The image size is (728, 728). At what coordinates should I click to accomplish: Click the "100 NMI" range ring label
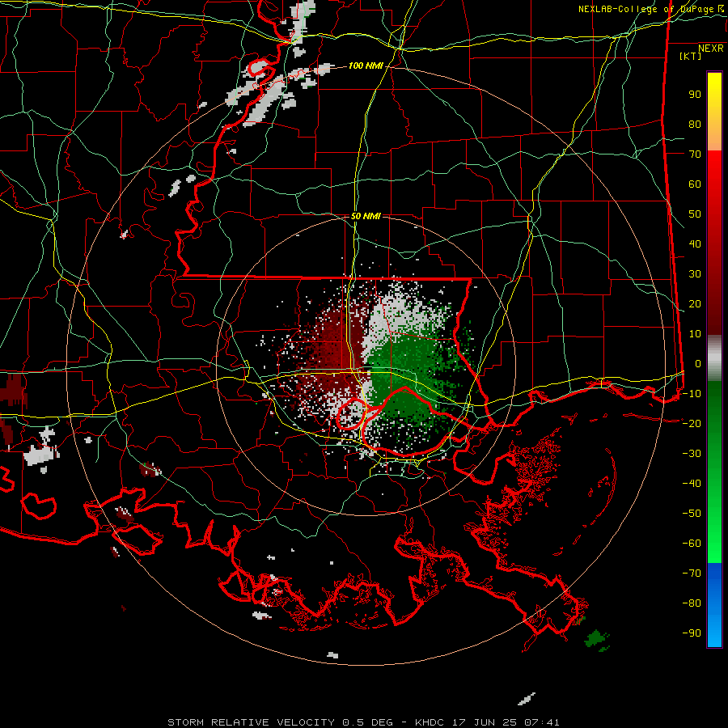tap(366, 66)
